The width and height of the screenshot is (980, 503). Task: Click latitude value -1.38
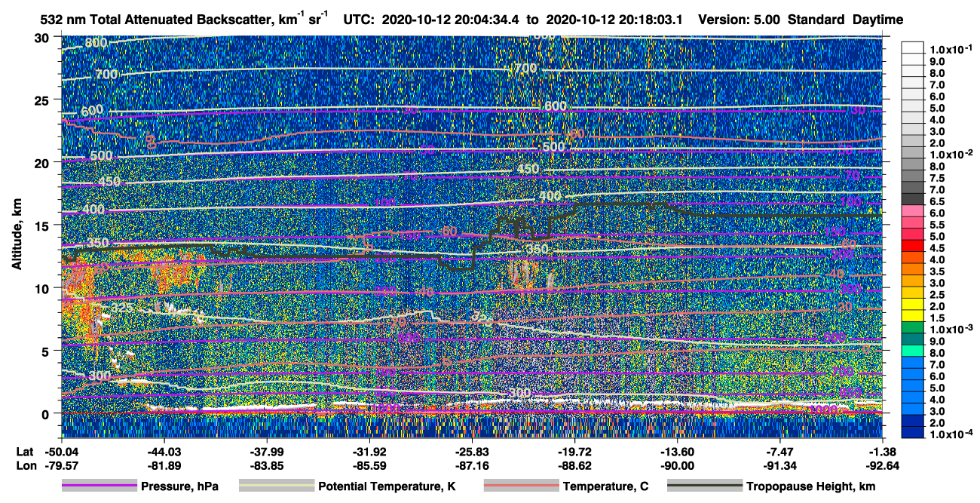(x=882, y=452)
